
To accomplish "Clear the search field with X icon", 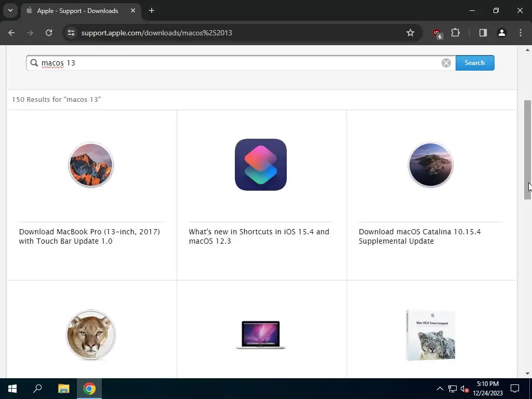I will (446, 63).
